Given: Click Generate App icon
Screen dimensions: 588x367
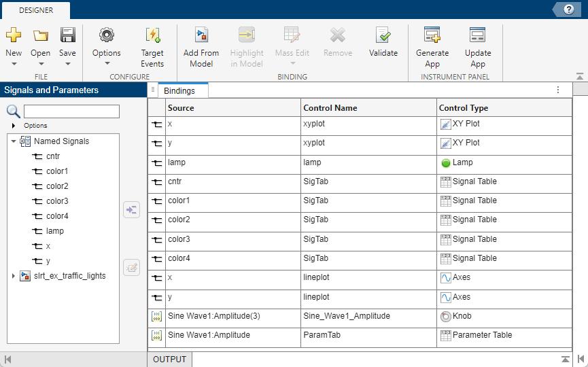Looking at the screenshot, I should pos(432,35).
